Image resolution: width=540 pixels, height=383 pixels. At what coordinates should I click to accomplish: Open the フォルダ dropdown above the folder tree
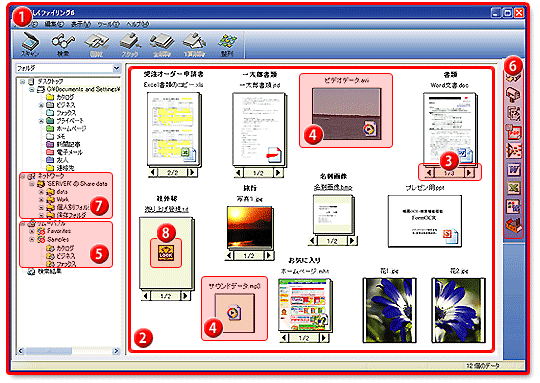point(117,68)
